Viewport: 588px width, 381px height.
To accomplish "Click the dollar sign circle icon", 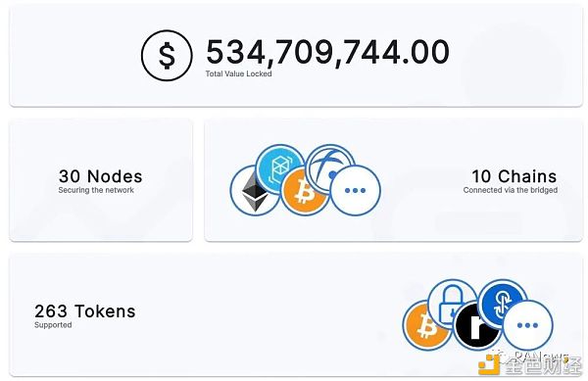I will click(x=167, y=55).
